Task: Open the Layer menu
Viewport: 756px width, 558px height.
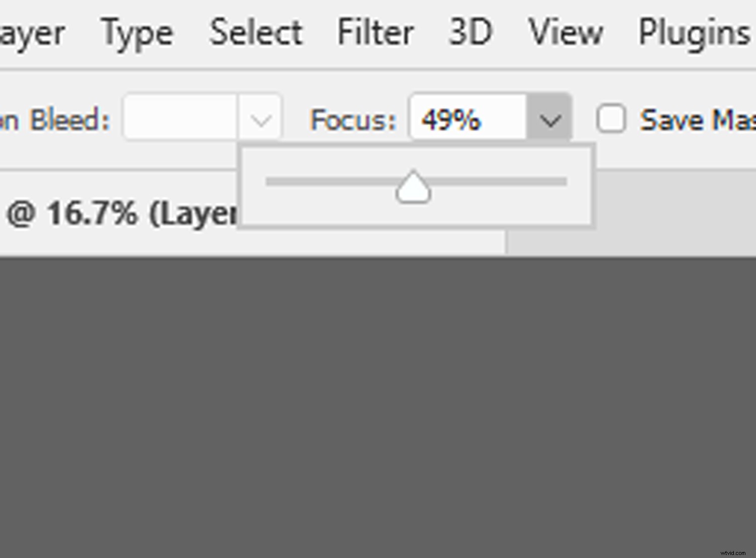Action: click(x=30, y=32)
